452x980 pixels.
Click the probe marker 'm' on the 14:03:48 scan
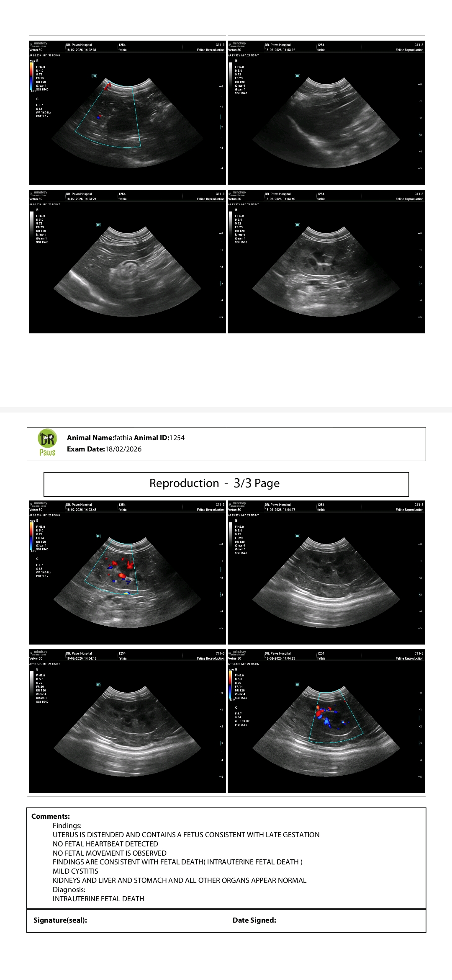[99, 536]
